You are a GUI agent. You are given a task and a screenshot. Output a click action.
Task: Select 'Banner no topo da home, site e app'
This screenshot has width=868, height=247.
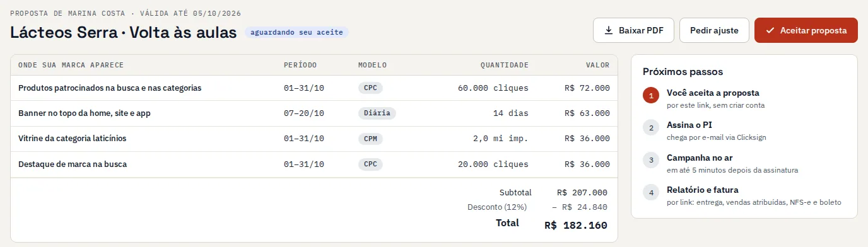click(x=85, y=113)
